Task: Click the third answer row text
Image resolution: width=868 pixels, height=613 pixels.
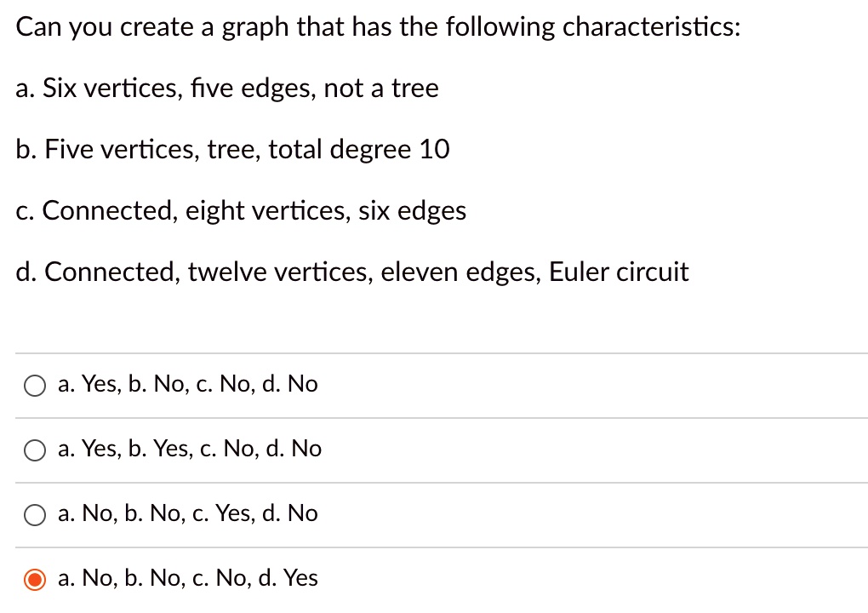Action: tap(186, 513)
